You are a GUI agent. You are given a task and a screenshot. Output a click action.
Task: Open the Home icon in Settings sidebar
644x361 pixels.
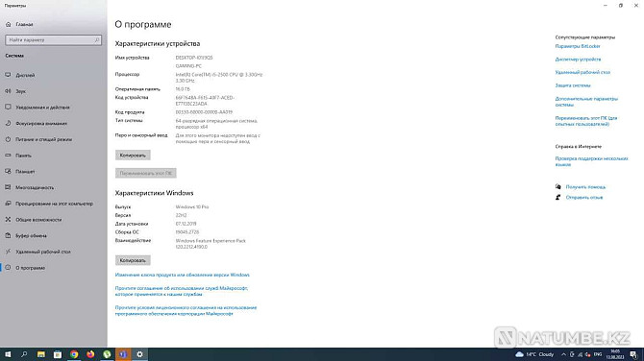[x=9, y=24]
